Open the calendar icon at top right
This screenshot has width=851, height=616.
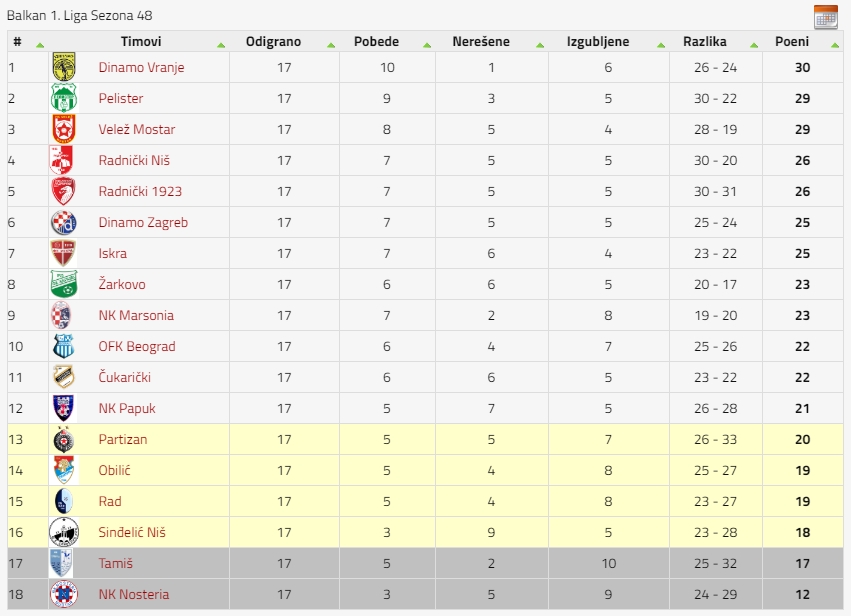[x=825, y=17]
